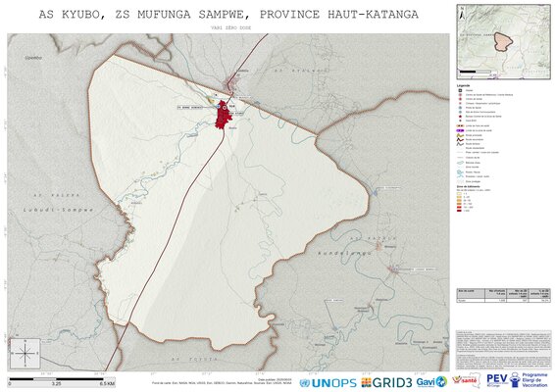
Task: Select the black hospital symbol in the legend
Action: point(460,90)
